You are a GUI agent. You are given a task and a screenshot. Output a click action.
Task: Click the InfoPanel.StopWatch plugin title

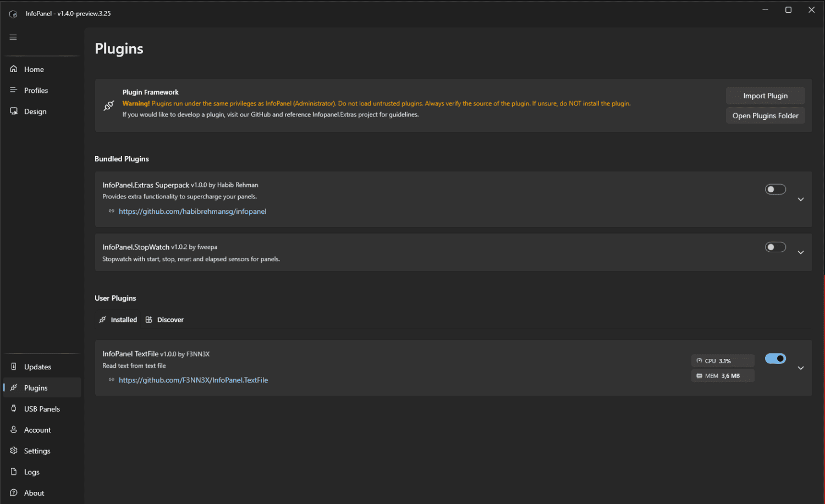pos(136,247)
